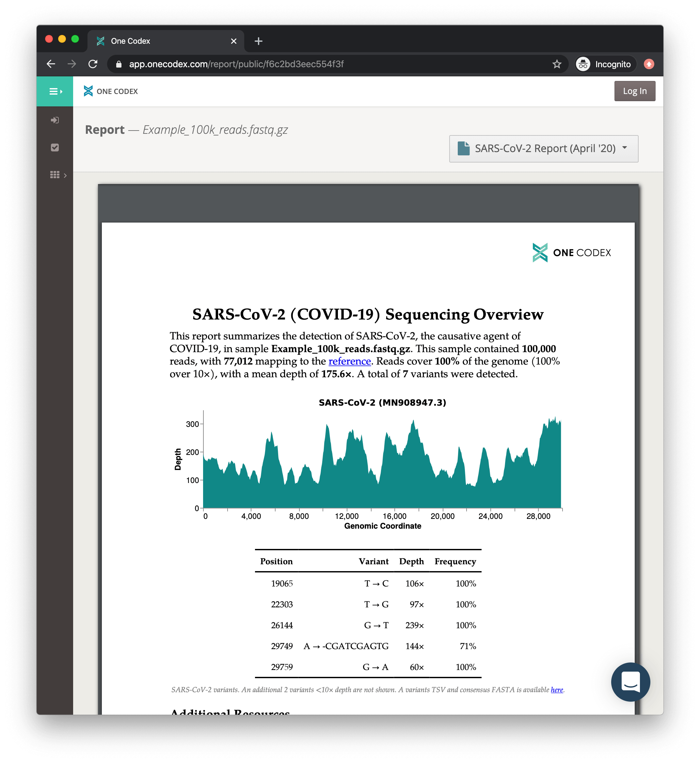Click the Depth column header
The height and width of the screenshot is (763, 700).
coord(411,561)
